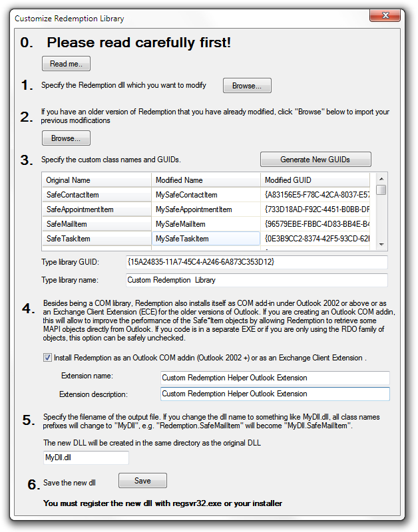
Task: Select the SafeMailItem original name cell
Action: pos(97,224)
